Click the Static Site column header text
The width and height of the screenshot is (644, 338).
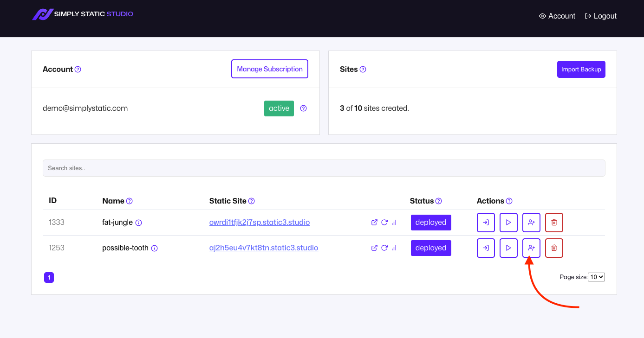click(x=228, y=201)
